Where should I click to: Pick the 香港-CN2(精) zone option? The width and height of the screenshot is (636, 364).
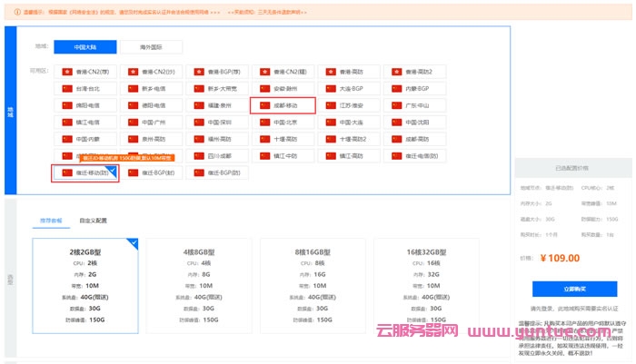(x=283, y=72)
